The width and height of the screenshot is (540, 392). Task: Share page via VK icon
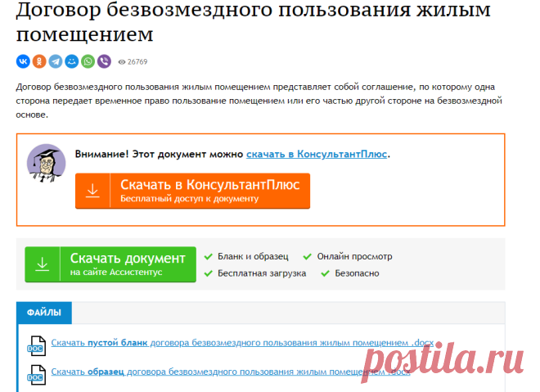point(23,61)
